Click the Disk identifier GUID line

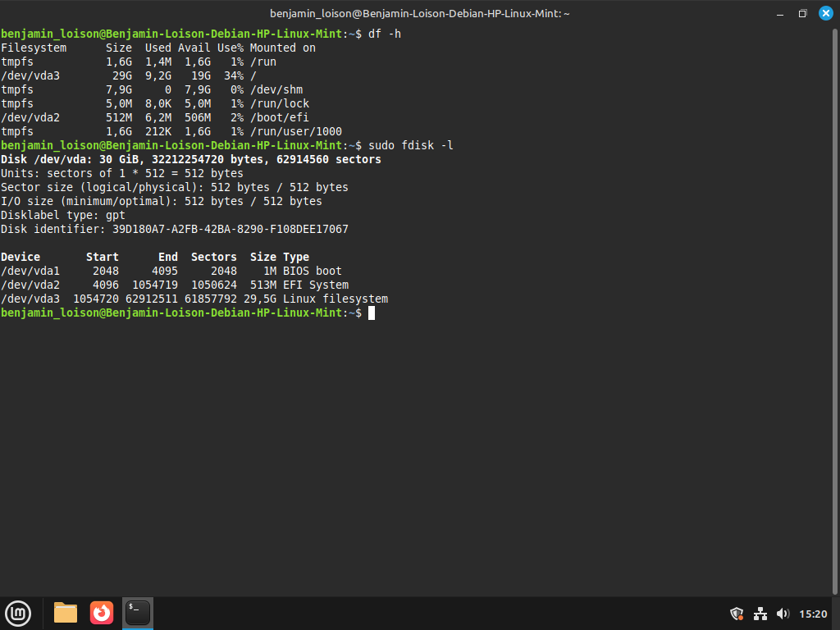174,229
